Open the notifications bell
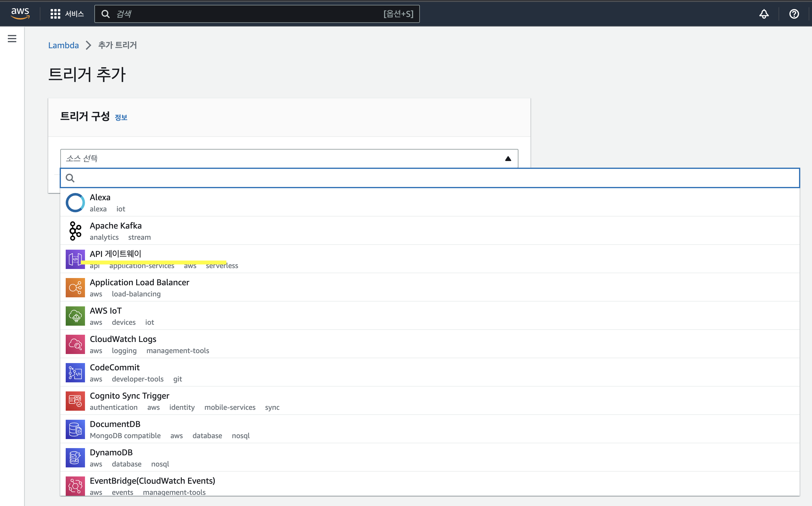 (x=764, y=14)
